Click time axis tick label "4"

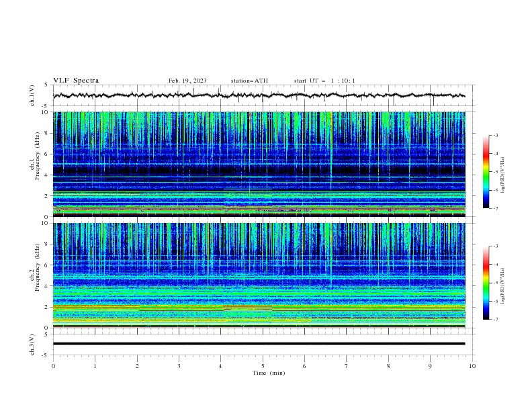click(221, 366)
